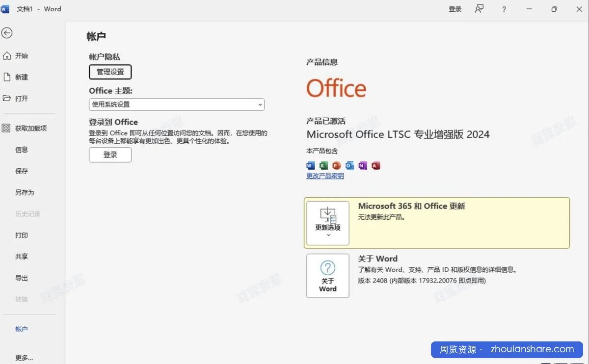Click the Excel product icon
This screenshot has height=364, width=589.
click(323, 165)
